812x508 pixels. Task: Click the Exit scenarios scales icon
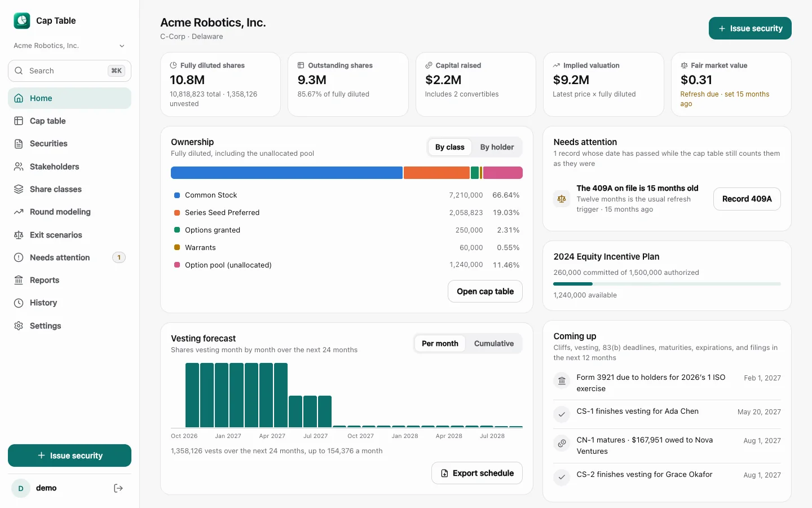pos(19,235)
